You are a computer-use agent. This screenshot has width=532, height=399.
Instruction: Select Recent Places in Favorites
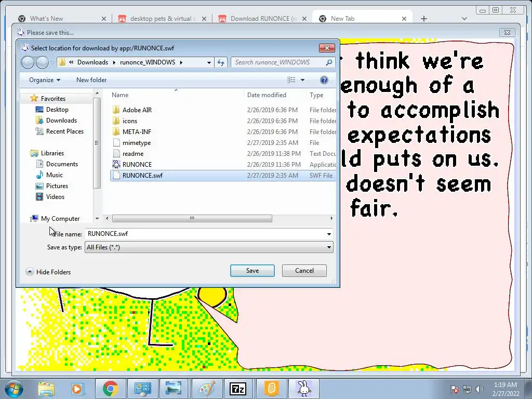60,131
